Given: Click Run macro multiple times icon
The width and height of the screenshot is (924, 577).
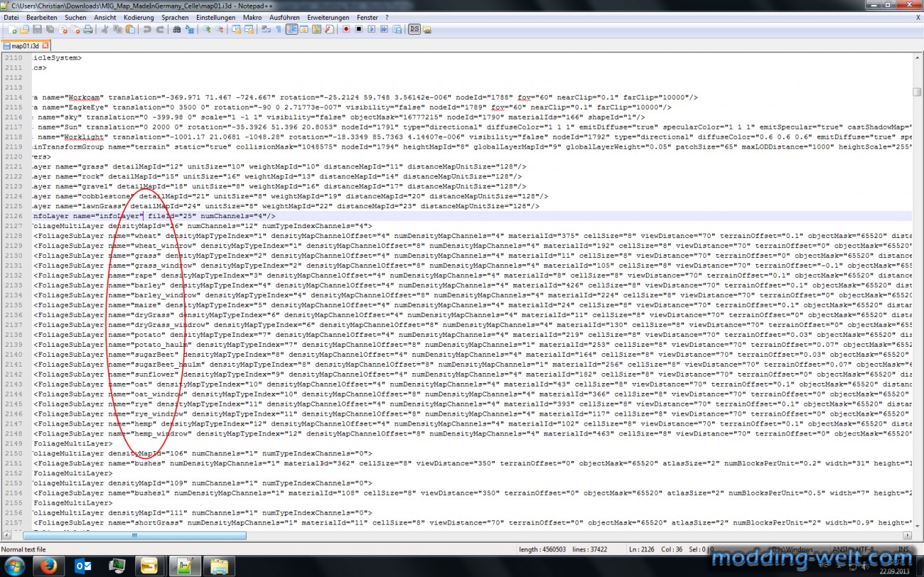Looking at the screenshot, I should coord(385,30).
